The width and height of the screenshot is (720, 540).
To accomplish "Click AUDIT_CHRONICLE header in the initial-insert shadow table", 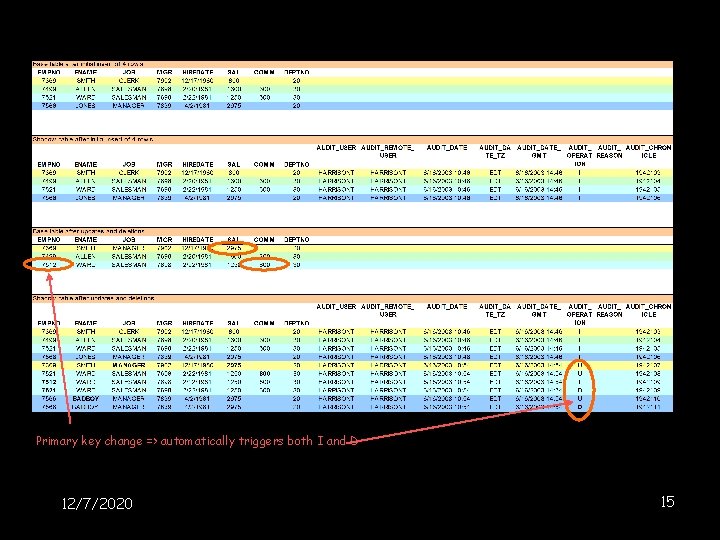I will tap(648, 152).
